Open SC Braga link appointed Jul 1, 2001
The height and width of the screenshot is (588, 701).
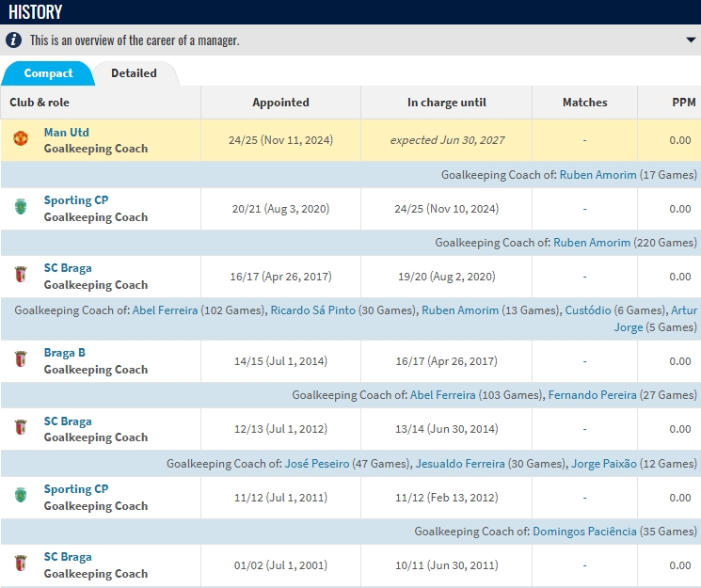tap(68, 557)
